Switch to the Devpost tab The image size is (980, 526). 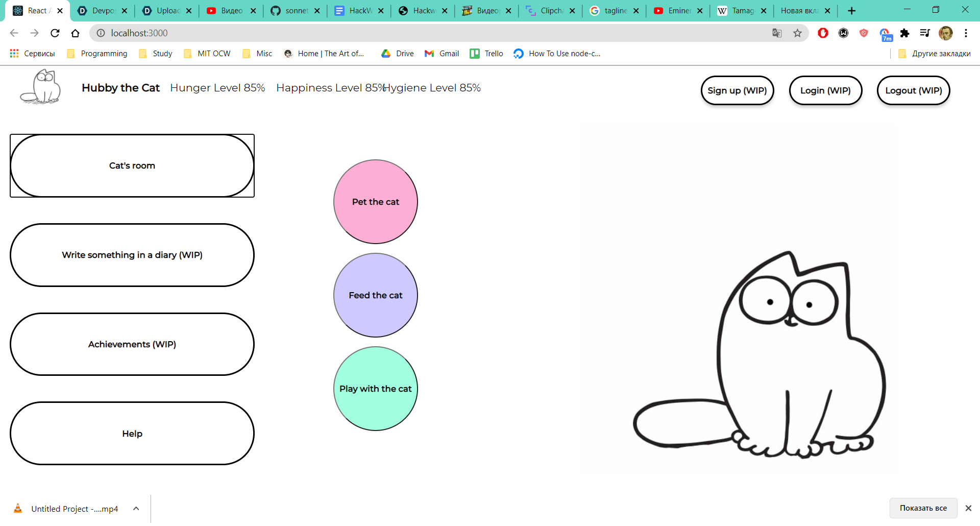point(103,11)
